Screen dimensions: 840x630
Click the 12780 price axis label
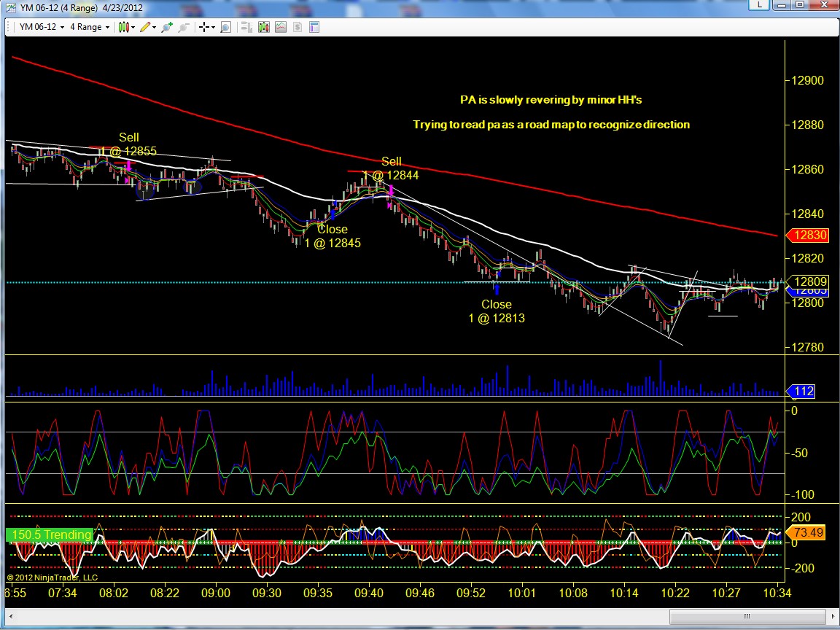tap(808, 348)
